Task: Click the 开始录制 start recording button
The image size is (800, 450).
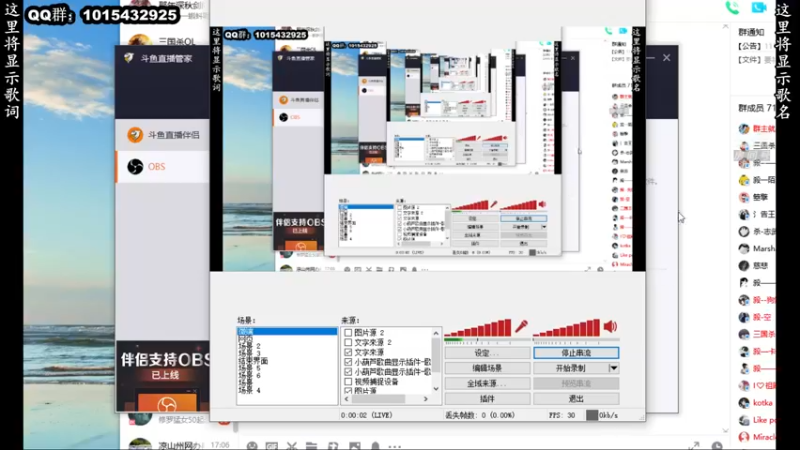Action: [x=570, y=368]
